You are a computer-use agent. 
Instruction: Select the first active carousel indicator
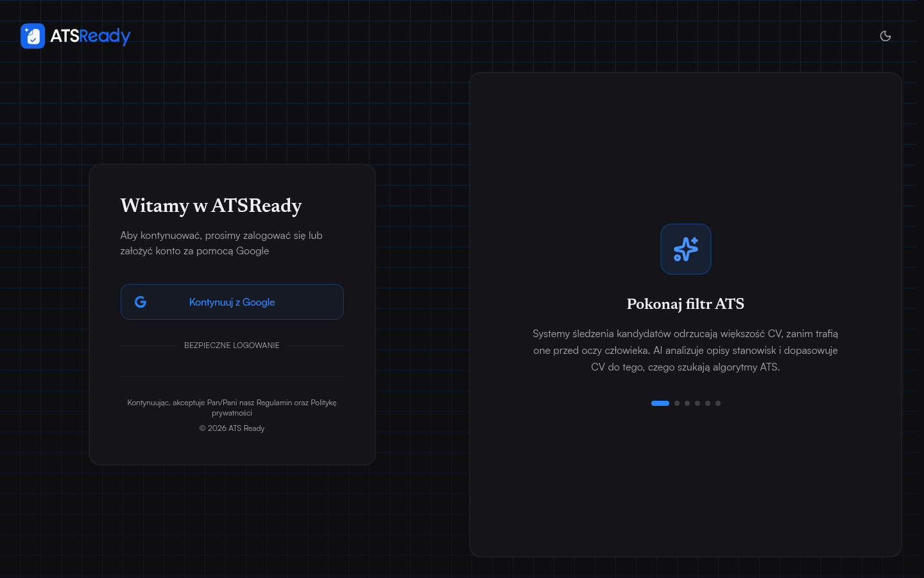click(x=660, y=403)
